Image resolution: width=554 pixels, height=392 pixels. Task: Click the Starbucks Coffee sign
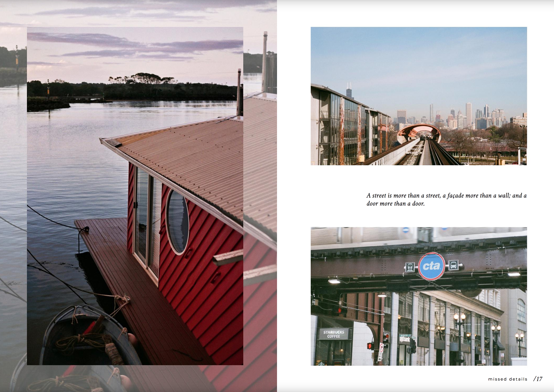334,334
